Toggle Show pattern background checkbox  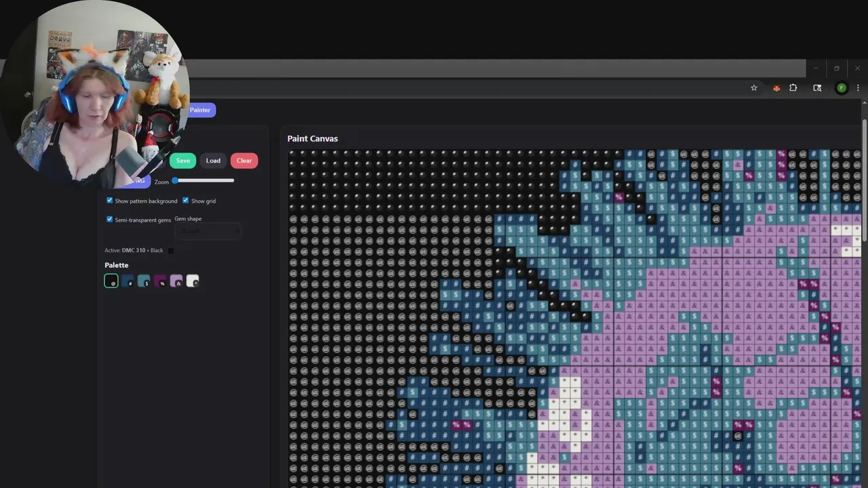click(110, 201)
